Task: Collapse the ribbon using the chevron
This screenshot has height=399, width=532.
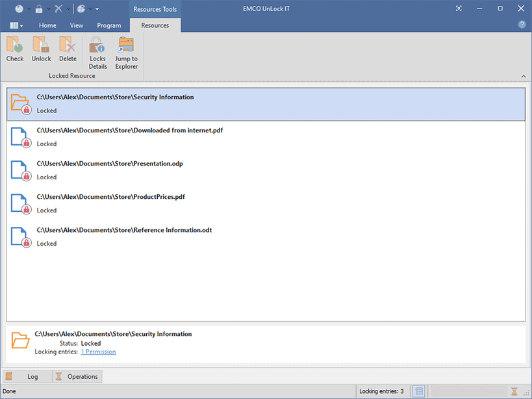Action: (x=524, y=77)
